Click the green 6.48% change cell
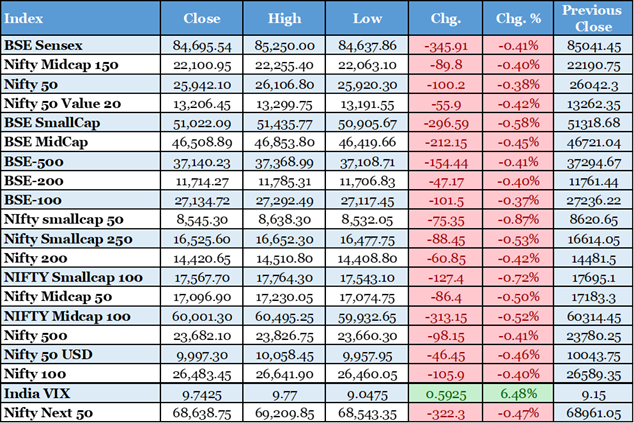 [517, 393]
